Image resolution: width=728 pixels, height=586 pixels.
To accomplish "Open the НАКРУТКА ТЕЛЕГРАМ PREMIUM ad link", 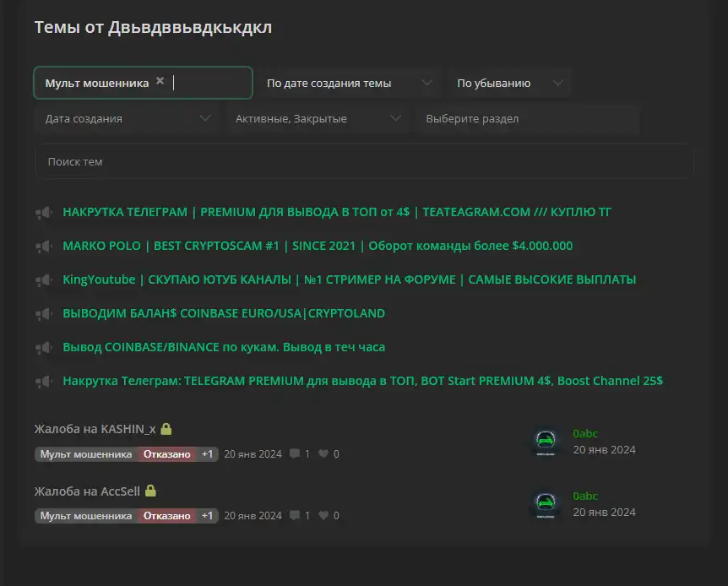I will coord(337,212).
